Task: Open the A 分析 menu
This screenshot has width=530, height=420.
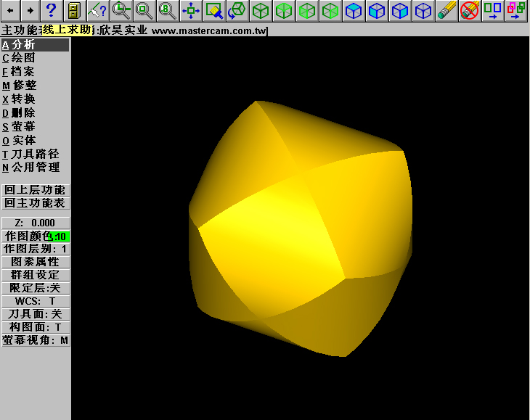Action: click(35, 44)
